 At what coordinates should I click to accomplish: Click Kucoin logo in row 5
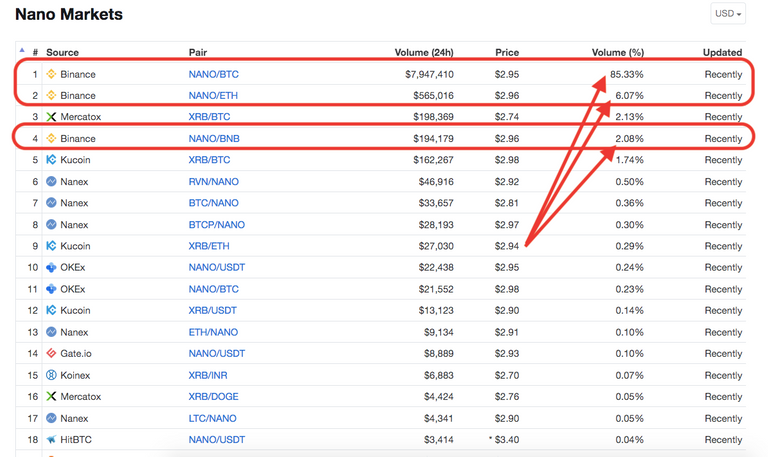click(x=51, y=160)
